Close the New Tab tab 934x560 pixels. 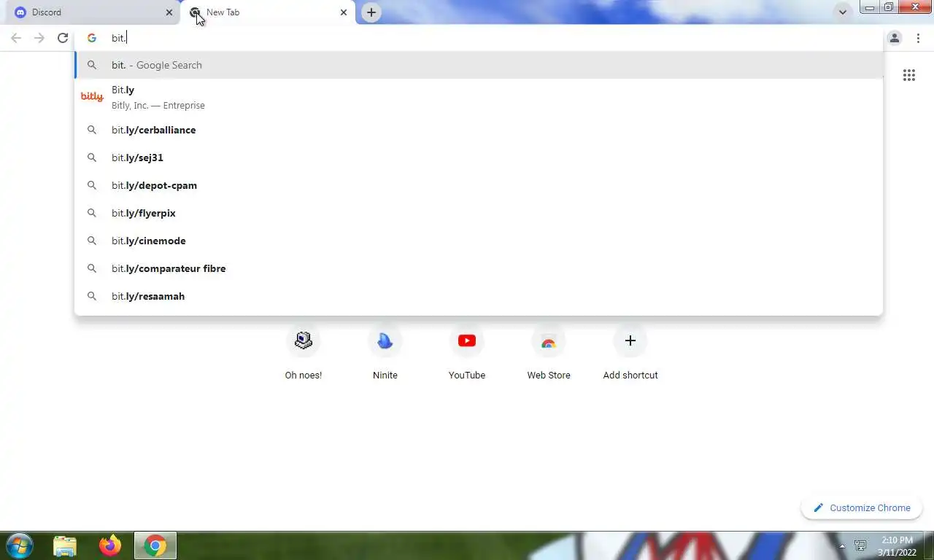pos(344,12)
